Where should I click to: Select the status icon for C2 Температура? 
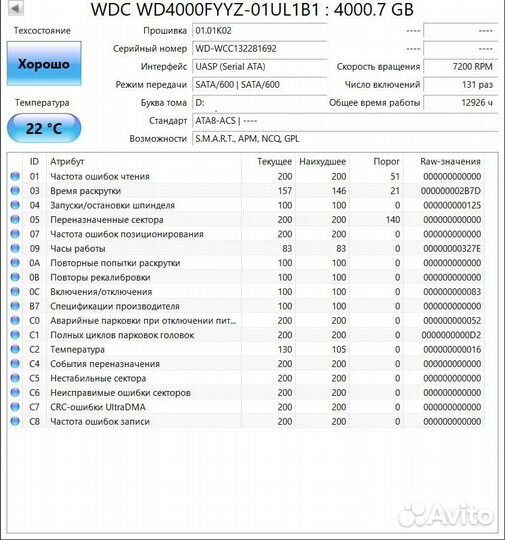coord(15,349)
